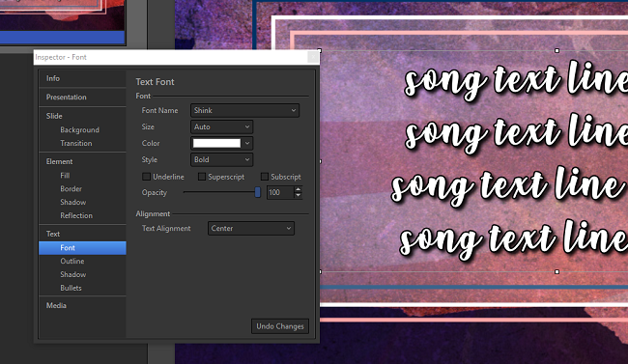628x364 pixels.
Task: Click the top-center resize handle of the text box
Action: tap(557, 50)
